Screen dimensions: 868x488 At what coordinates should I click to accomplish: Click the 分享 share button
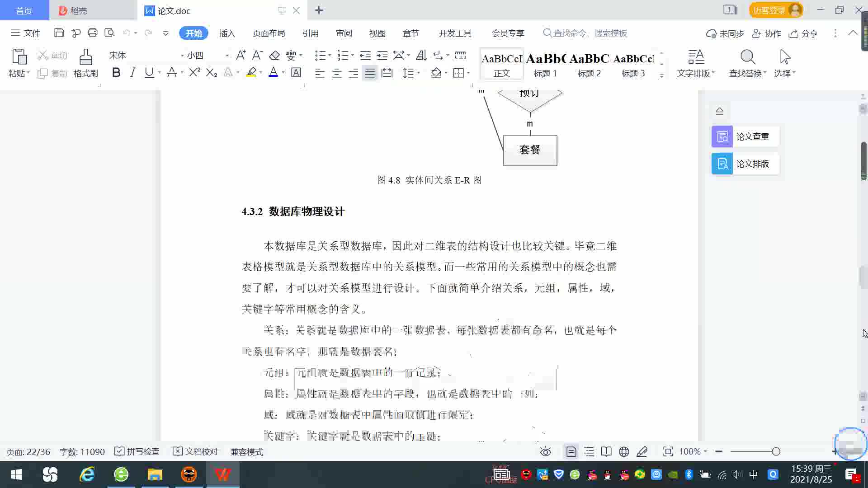803,33
